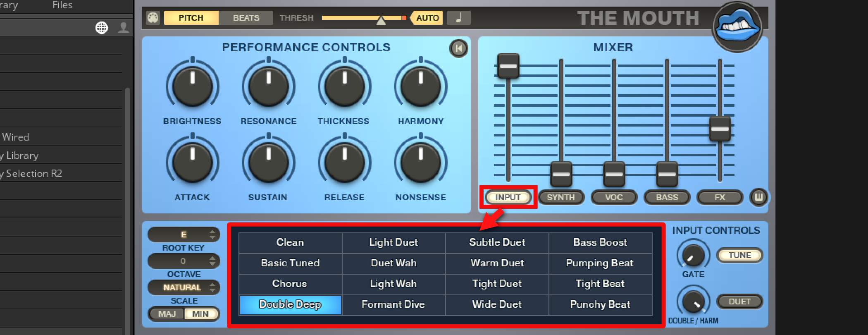
Task: Choose the Punchy Beat preset
Action: pyautogui.click(x=600, y=305)
